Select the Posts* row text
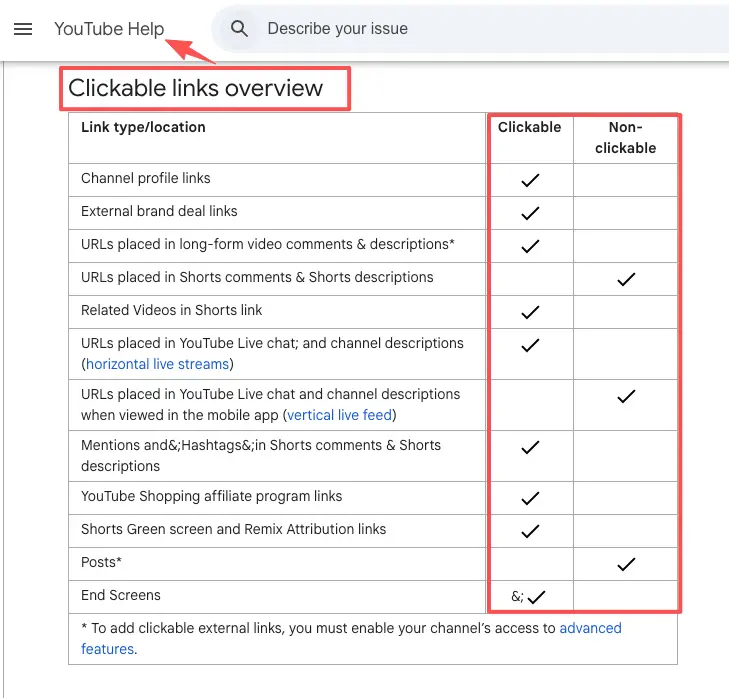 (x=101, y=562)
